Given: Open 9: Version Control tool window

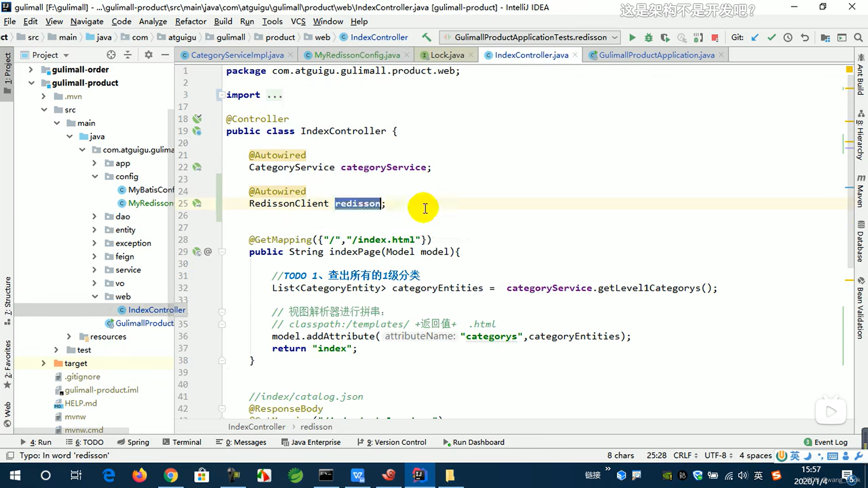Looking at the screenshot, I should point(392,442).
